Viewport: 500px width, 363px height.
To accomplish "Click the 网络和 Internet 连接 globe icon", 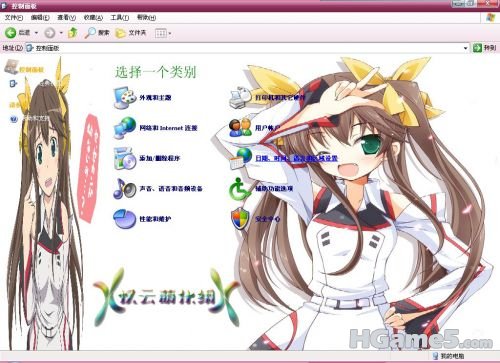I will click(125, 128).
